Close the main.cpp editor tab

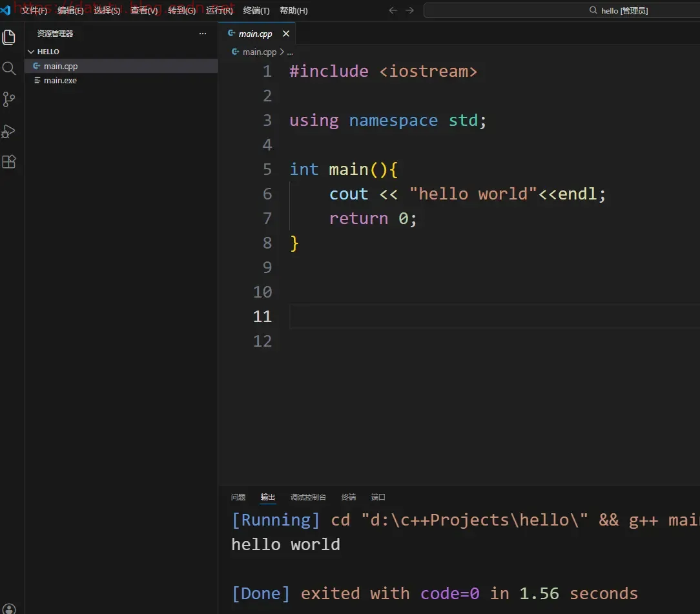point(286,34)
